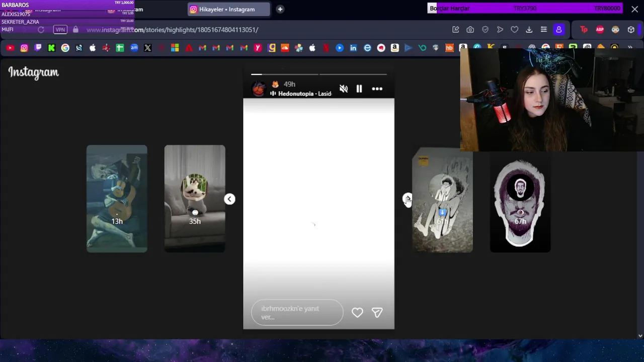Go to the previous story arrow
The image size is (644, 362).
point(229,199)
